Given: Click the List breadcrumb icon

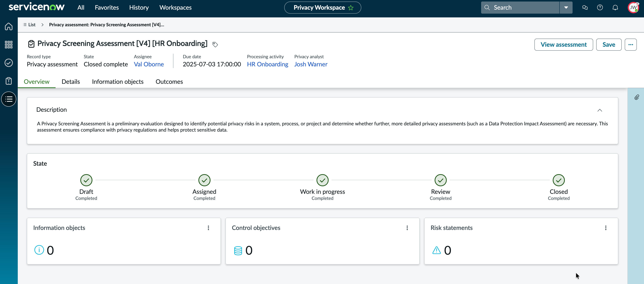Looking at the screenshot, I should [x=25, y=25].
